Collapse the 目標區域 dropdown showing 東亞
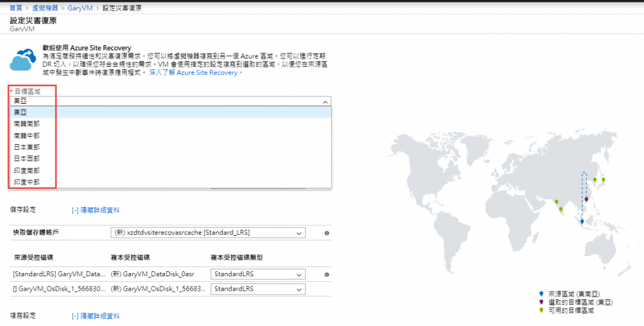The image size is (644, 326). 170,101
